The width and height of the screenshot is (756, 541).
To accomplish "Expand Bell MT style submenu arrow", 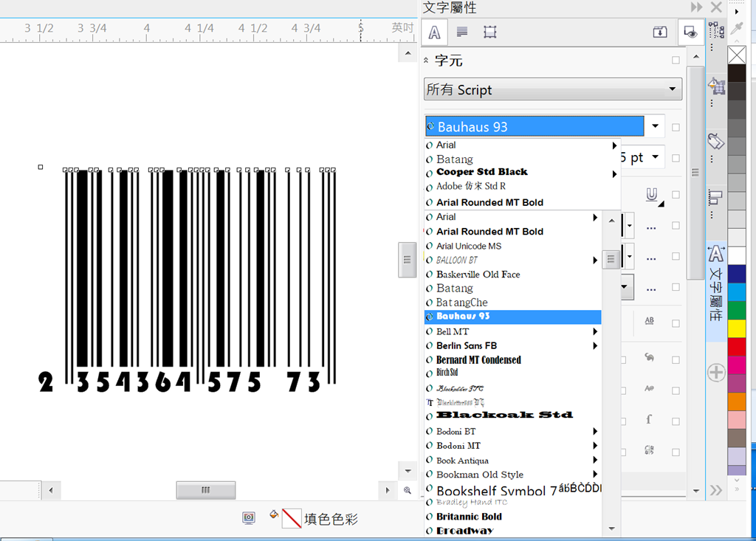I will (x=596, y=331).
